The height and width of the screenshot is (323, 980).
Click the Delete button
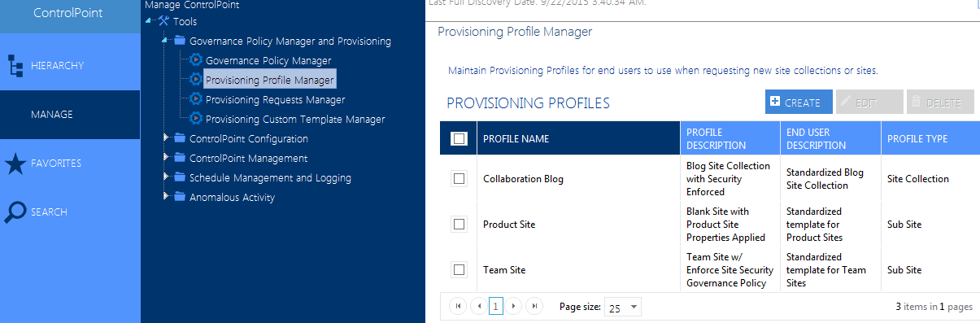point(940,102)
